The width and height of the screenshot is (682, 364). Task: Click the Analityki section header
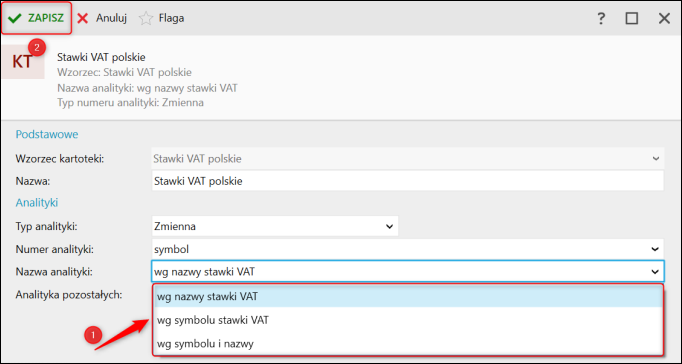37,202
